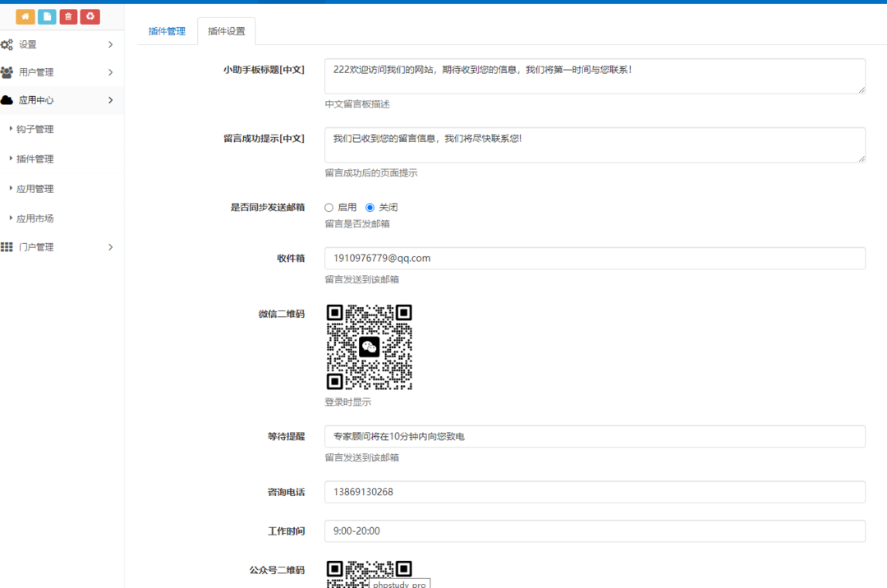
Task: Select the 关闭 radio button
Action: (370, 208)
